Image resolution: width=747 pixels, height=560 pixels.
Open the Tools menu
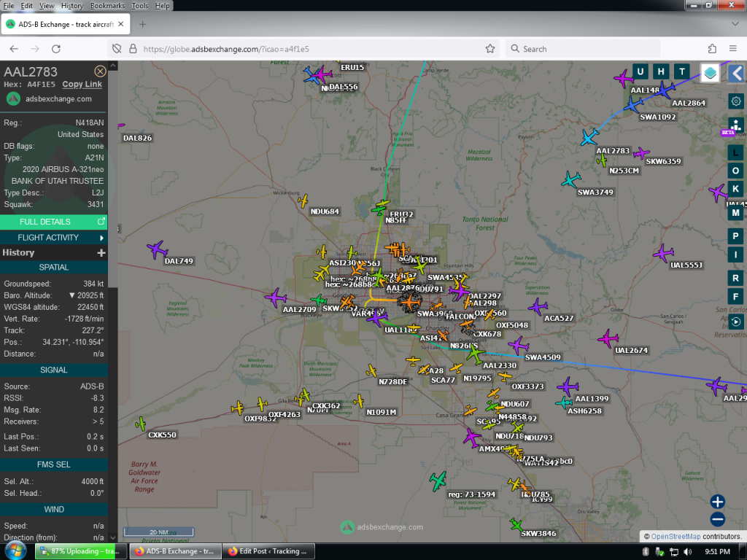click(139, 6)
